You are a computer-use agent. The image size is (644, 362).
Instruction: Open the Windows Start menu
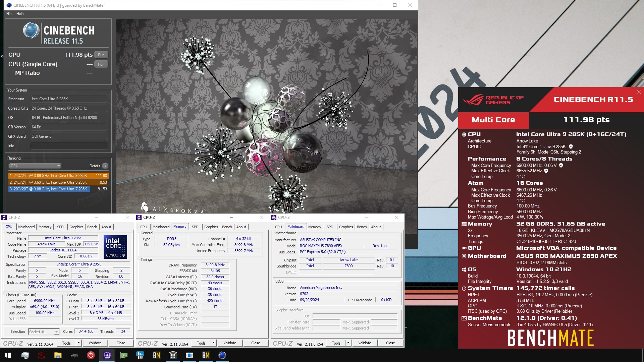click(8, 355)
